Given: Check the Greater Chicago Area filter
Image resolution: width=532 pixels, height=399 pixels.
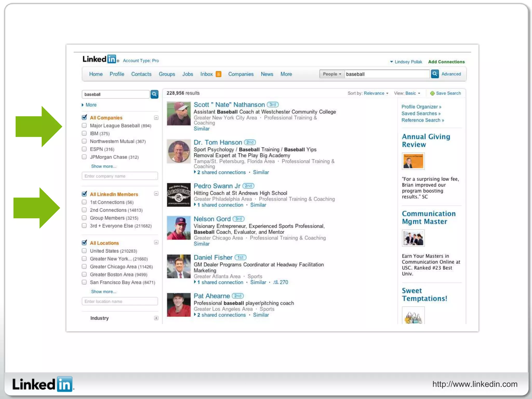Looking at the screenshot, I should 84,267.
